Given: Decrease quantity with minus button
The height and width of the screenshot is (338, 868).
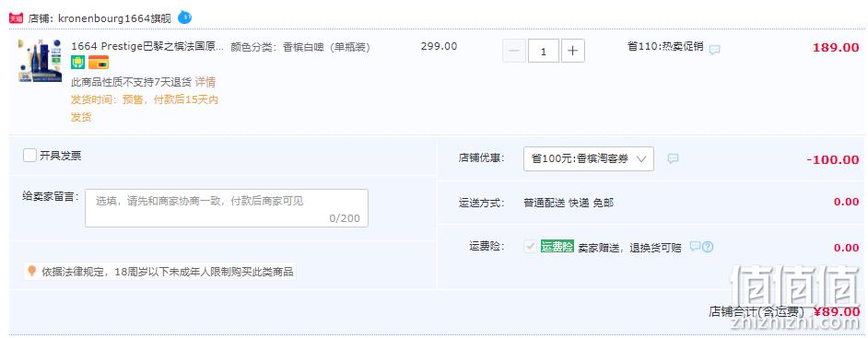Looking at the screenshot, I should 514,51.
